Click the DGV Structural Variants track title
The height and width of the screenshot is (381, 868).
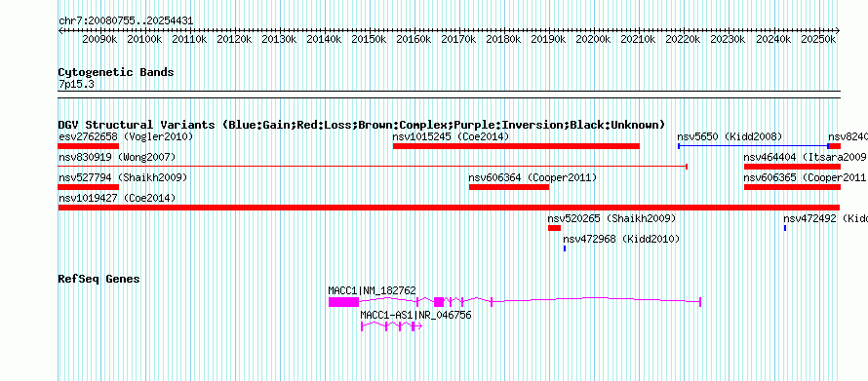click(362, 125)
